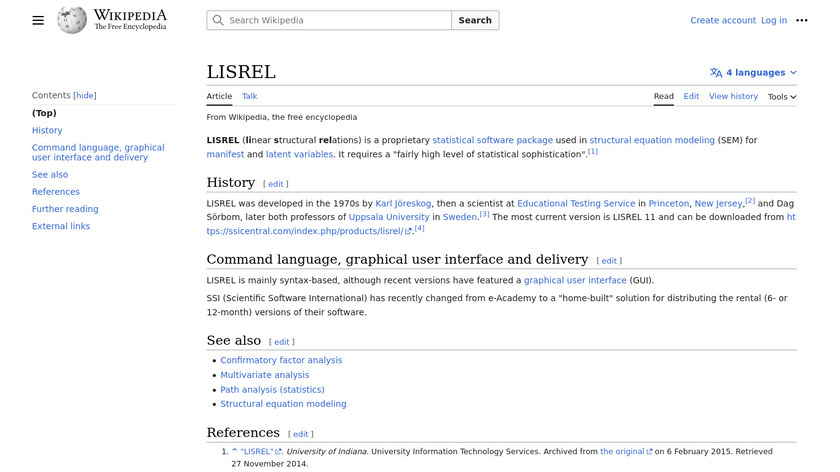This screenshot has width=840, height=472.
Task: Open Uppsala University link
Action: click(389, 217)
